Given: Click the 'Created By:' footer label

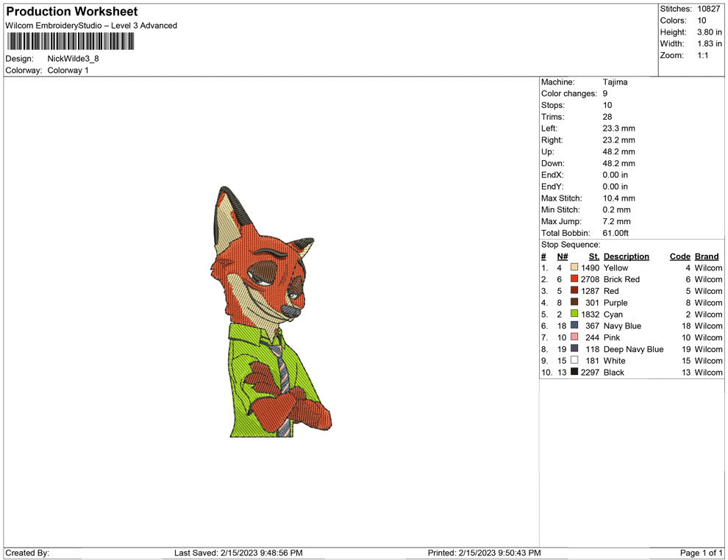Looking at the screenshot, I should pyautogui.click(x=27, y=553).
